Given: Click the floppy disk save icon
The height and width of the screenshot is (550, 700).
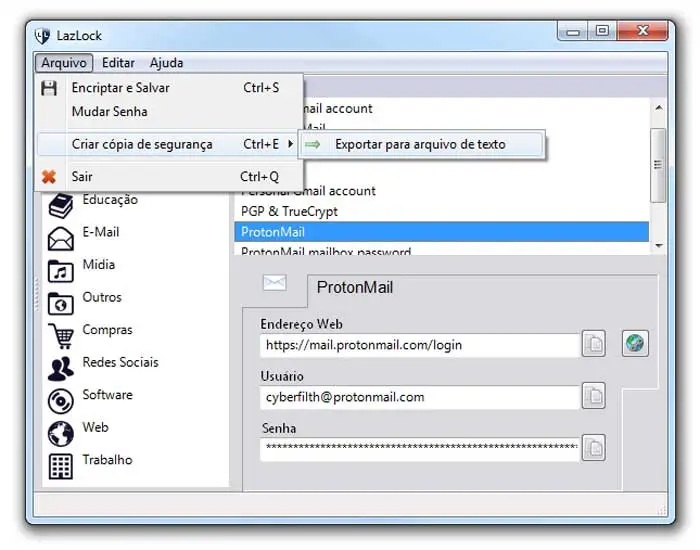Looking at the screenshot, I should [49, 88].
